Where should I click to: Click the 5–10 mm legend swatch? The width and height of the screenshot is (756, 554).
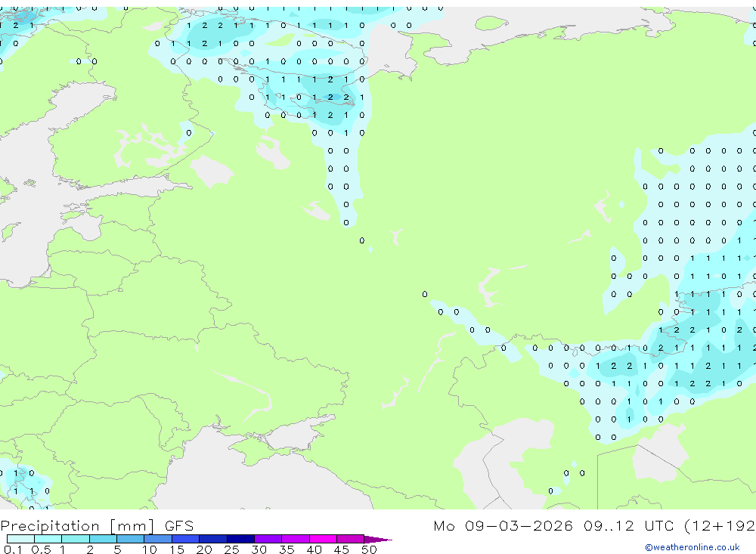pyautogui.click(x=130, y=539)
